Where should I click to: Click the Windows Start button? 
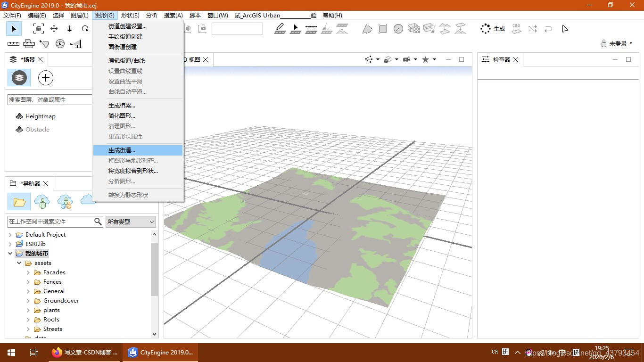(x=11, y=352)
